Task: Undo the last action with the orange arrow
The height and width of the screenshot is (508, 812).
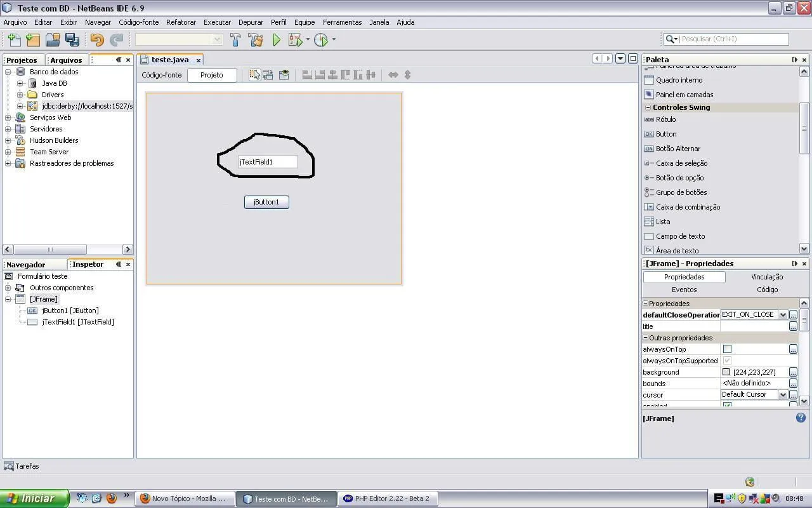Action: coord(97,40)
